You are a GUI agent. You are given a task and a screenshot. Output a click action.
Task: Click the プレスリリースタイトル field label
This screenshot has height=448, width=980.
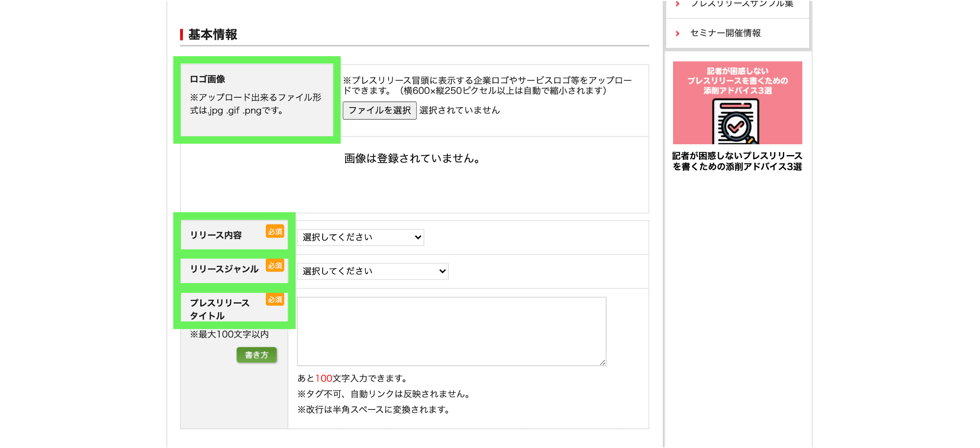click(219, 309)
